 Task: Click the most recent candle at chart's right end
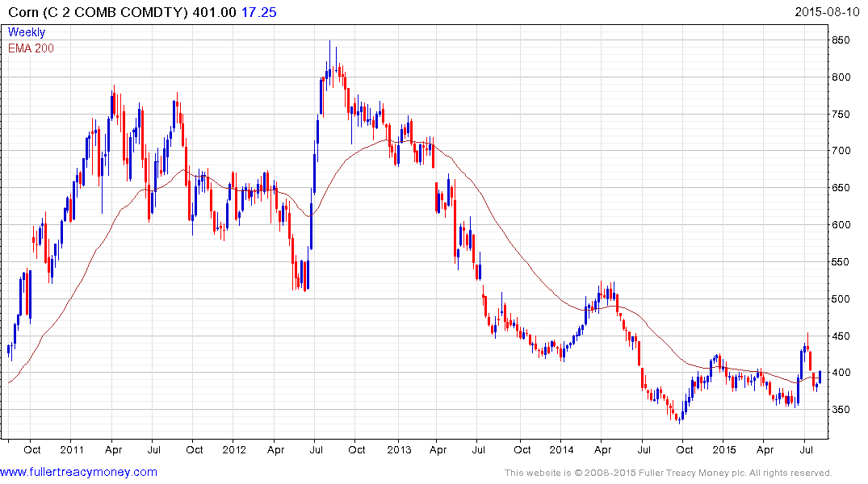coord(820,378)
